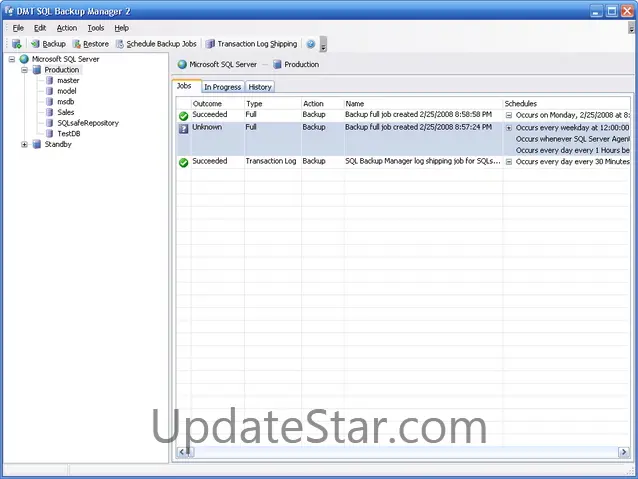Image resolution: width=638 pixels, height=479 pixels.
Task: Sort by the Outcome column header
Action: pos(218,104)
